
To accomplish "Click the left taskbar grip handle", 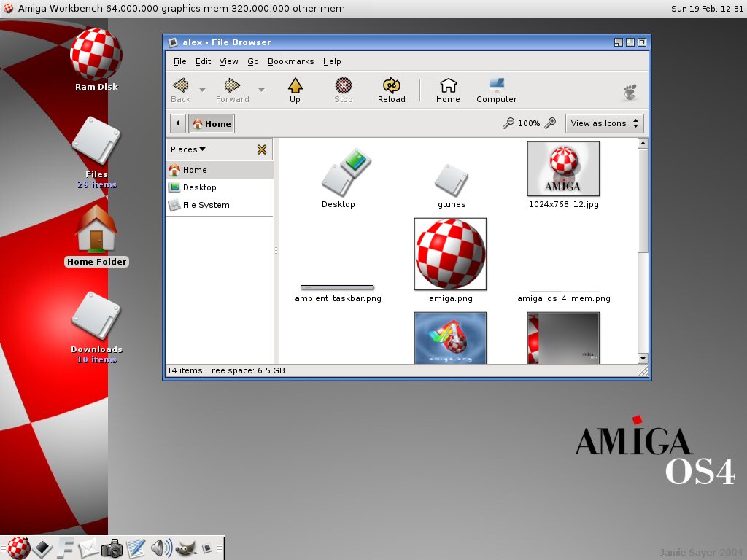I will click(x=3, y=548).
